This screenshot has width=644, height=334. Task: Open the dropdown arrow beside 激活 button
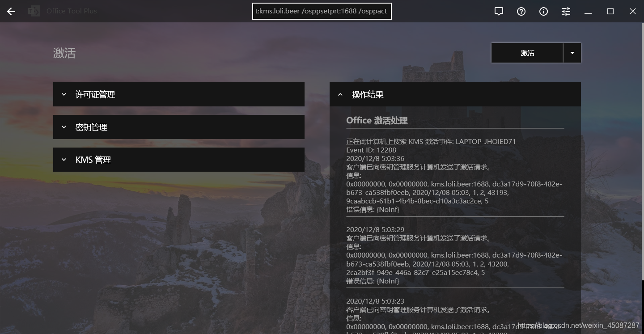click(x=572, y=53)
